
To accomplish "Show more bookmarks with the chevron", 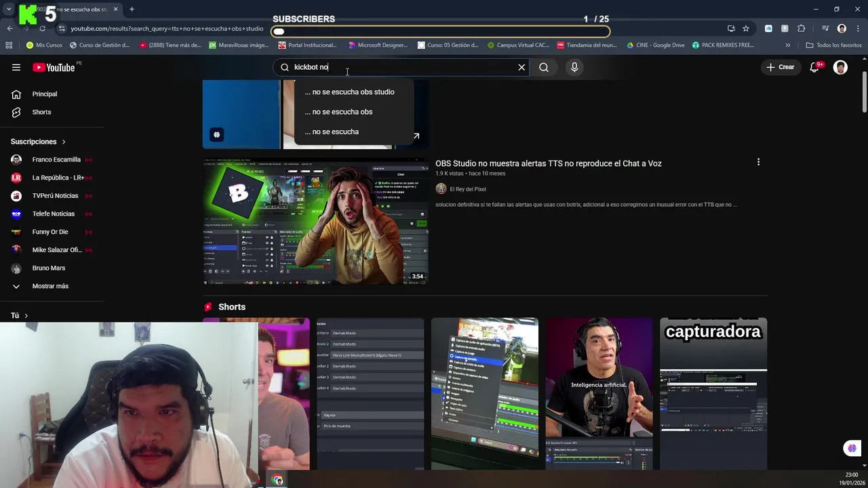I will coord(787,45).
